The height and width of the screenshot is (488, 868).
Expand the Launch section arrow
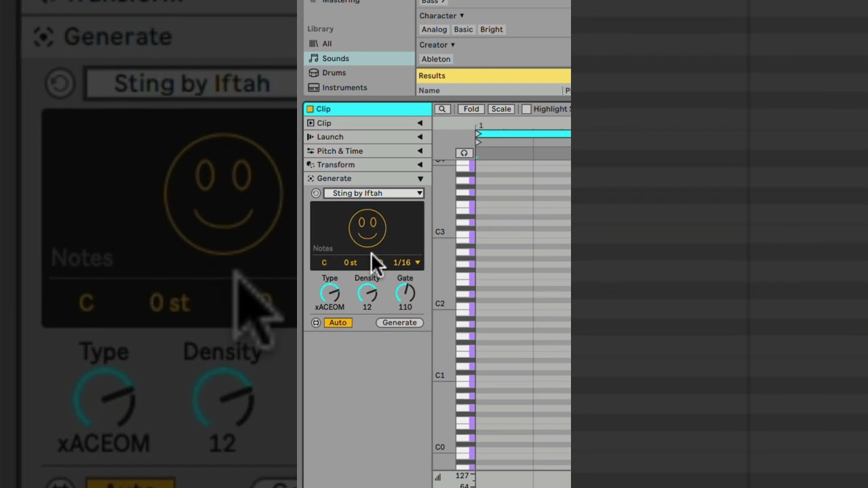coord(420,137)
